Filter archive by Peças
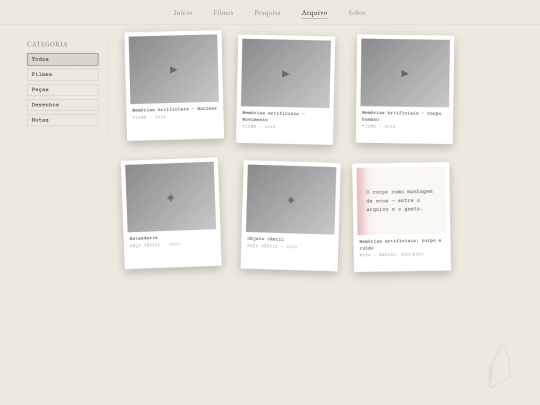This screenshot has height=405, width=540. 63,90
